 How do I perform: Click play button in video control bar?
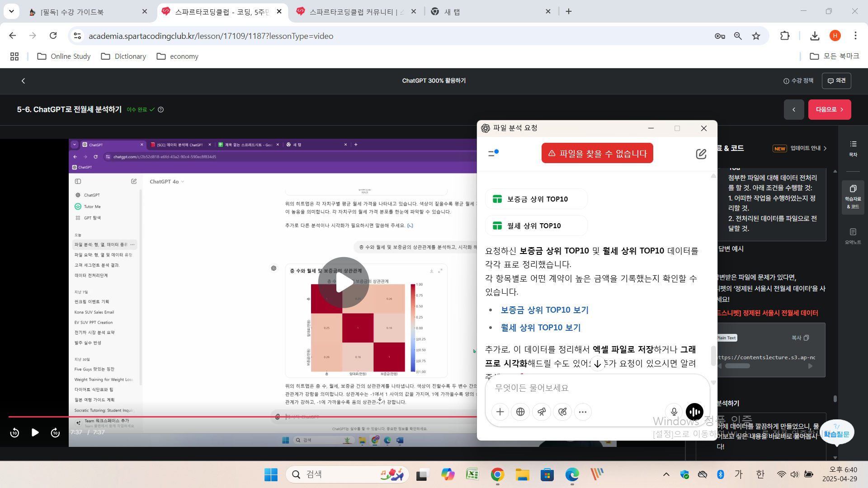pos(35,432)
